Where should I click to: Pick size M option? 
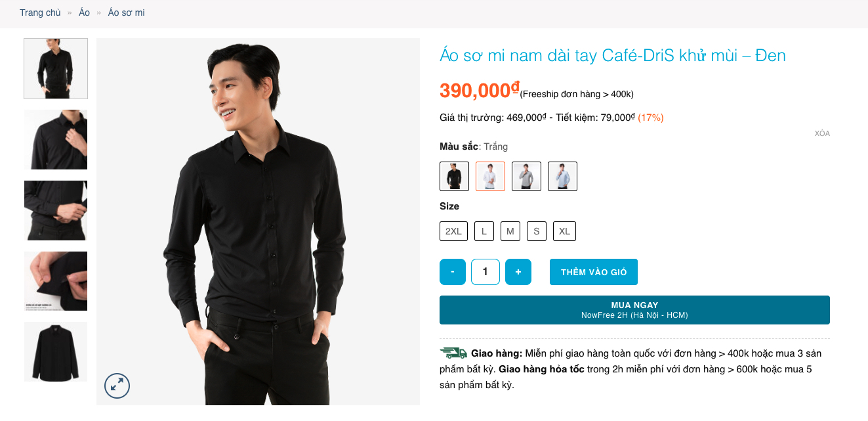[510, 231]
